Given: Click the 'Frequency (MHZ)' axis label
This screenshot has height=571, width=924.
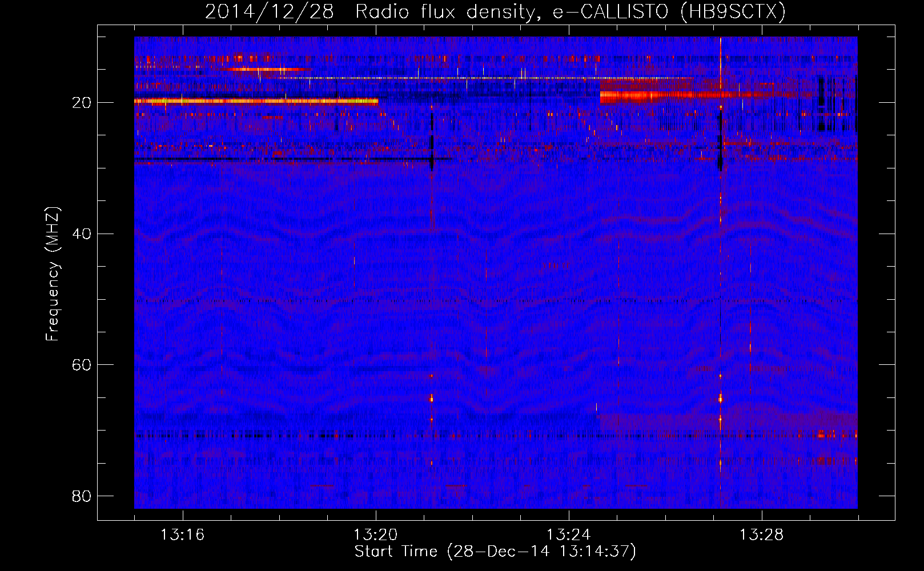Looking at the screenshot, I should pyautogui.click(x=53, y=274).
